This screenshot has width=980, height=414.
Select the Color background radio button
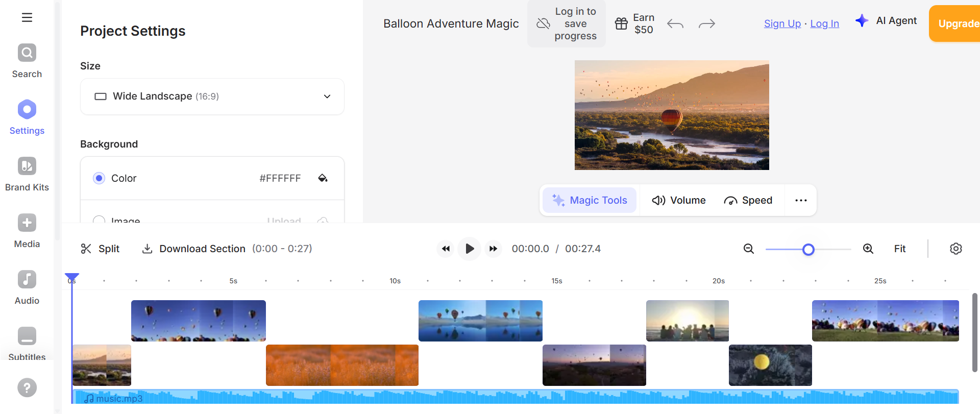tap(99, 178)
